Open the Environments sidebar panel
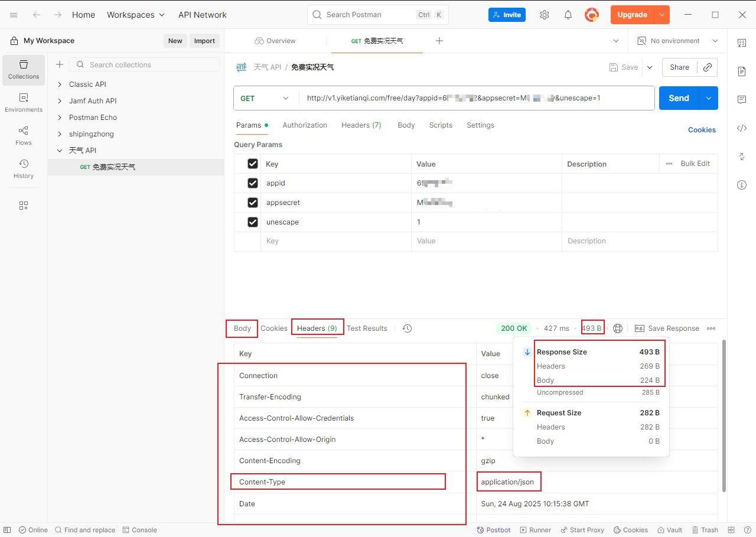Screen dimensions: 756x537 [x=24, y=102]
